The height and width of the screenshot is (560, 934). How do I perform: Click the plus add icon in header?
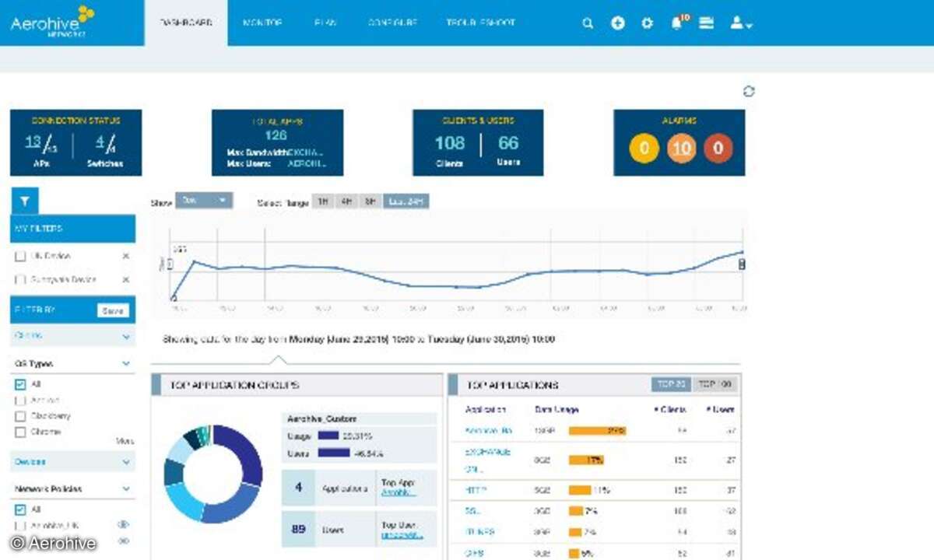(617, 23)
